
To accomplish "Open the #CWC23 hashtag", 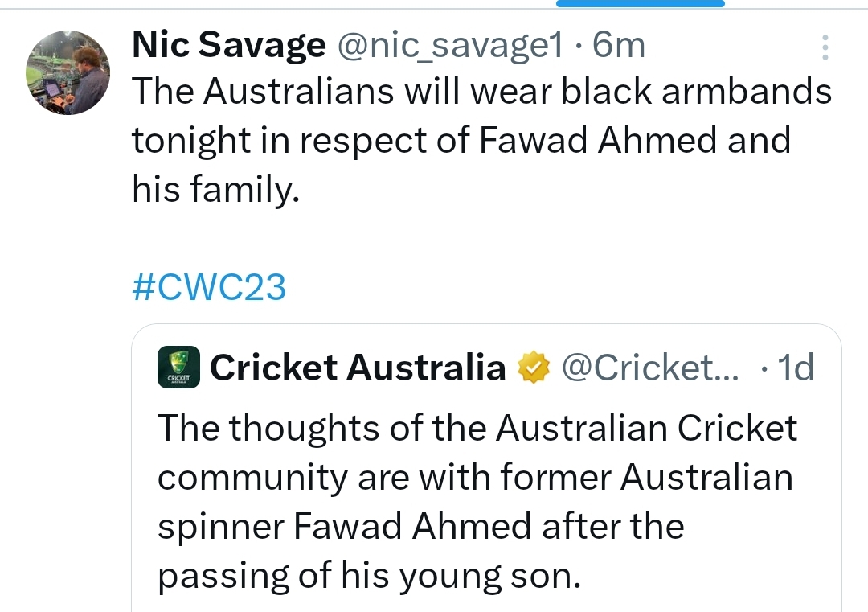I will point(209,287).
